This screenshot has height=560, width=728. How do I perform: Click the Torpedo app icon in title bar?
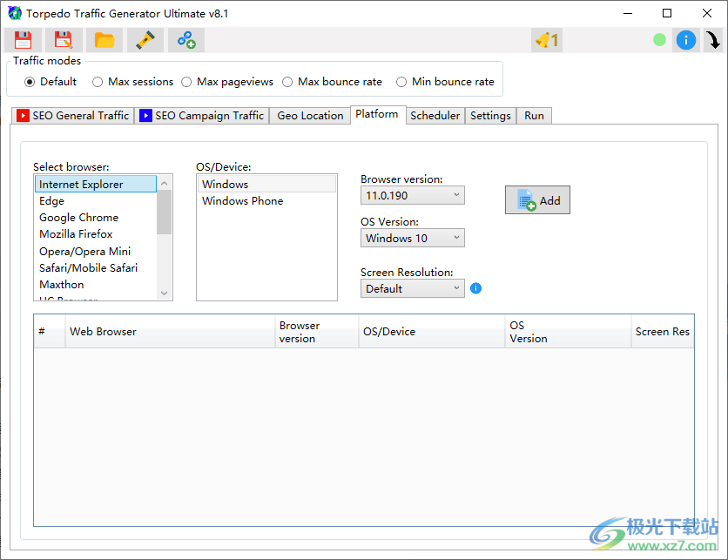point(15,13)
